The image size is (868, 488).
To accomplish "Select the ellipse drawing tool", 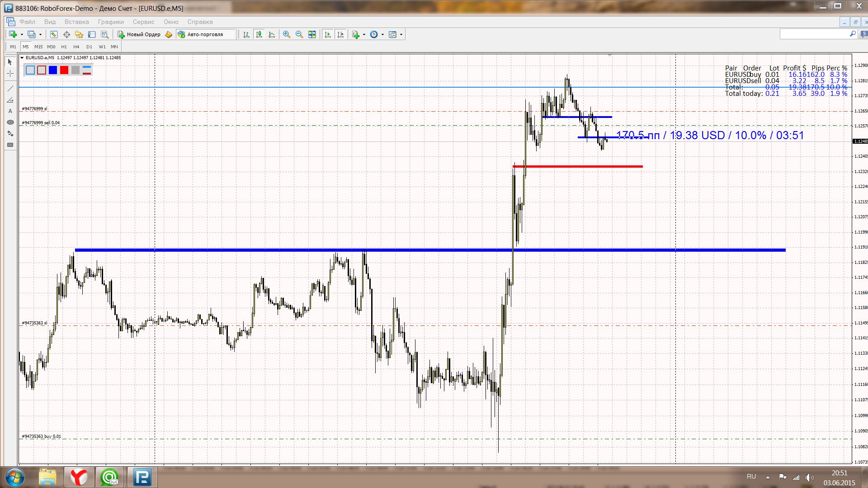I will [x=10, y=122].
